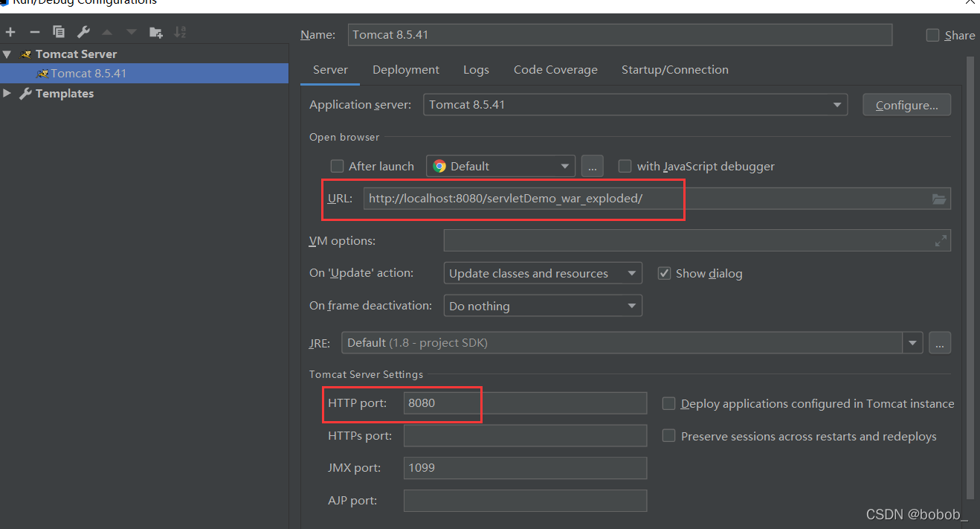Click the Tomcat Server group icon

click(26, 54)
